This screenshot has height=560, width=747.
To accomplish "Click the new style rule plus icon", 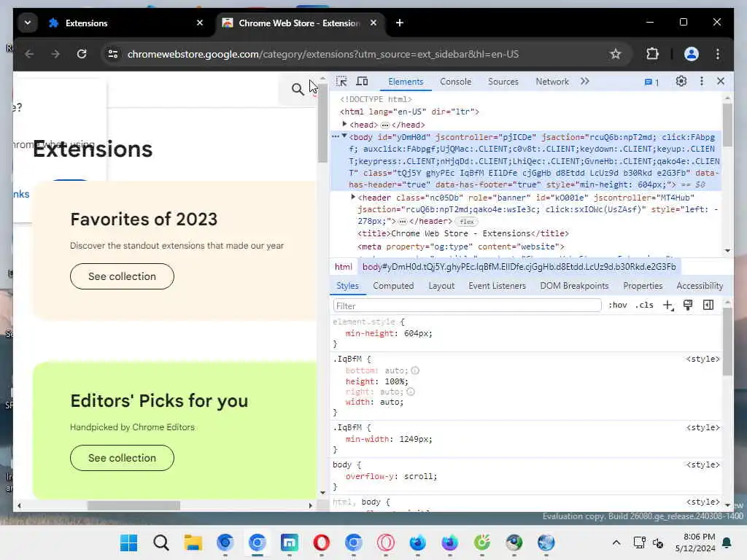I will (x=668, y=306).
